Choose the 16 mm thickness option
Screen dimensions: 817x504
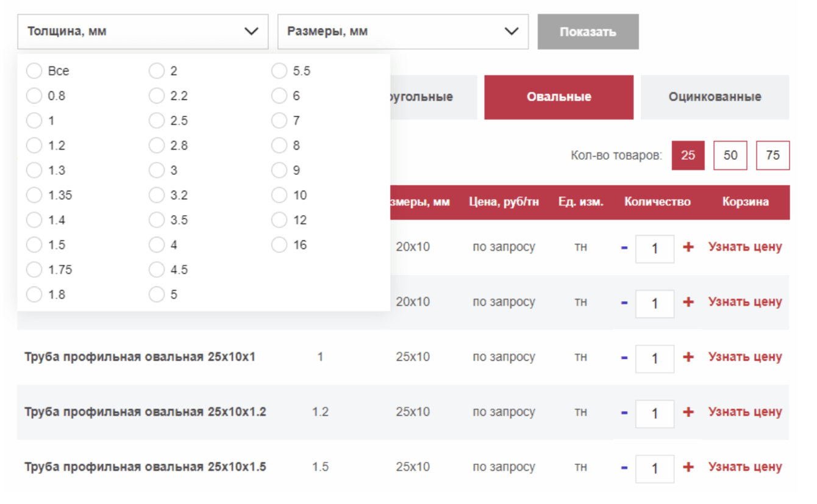tap(279, 245)
